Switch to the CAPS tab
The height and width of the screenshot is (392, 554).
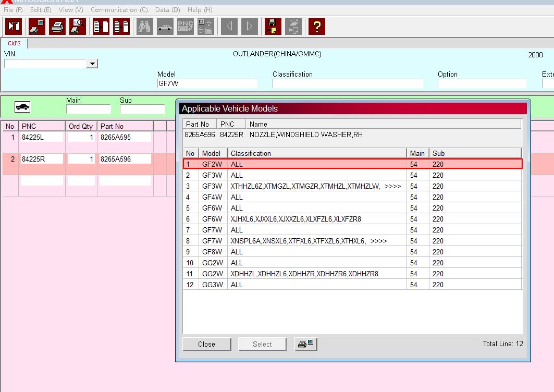[x=14, y=44]
